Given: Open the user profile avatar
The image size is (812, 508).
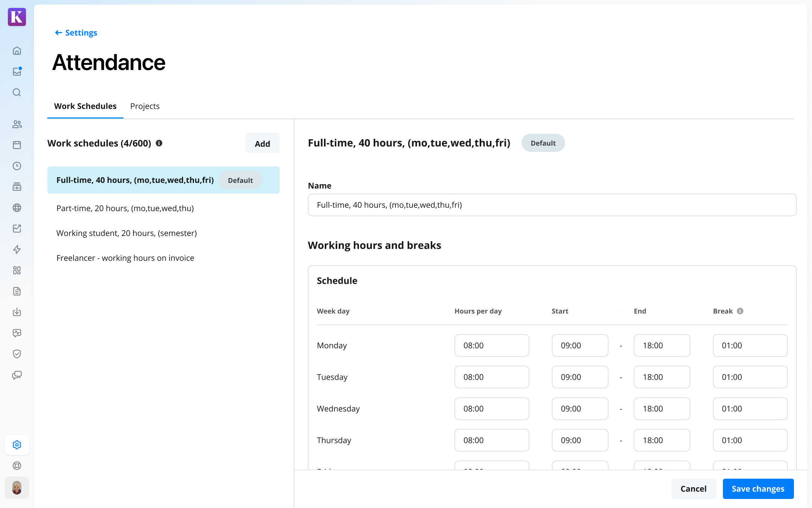Looking at the screenshot, I should [x=17, y=488].
